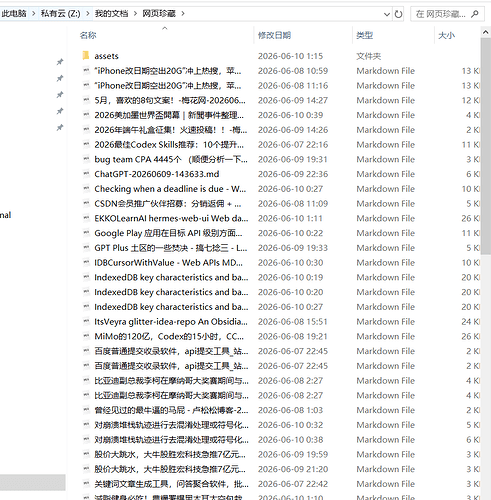Select file EKKOLearnAI hermes-web-ui Web da...
Screen dimensions: 491x500
171,218
